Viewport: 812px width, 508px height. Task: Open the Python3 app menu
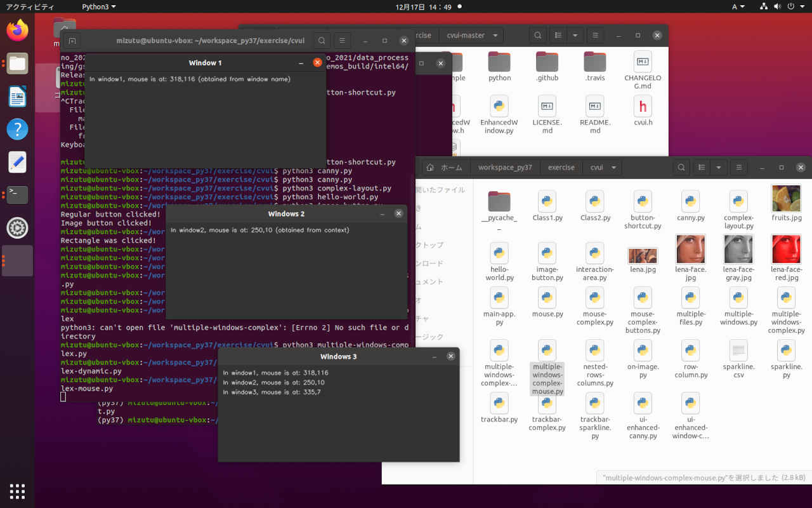point(99,6)
